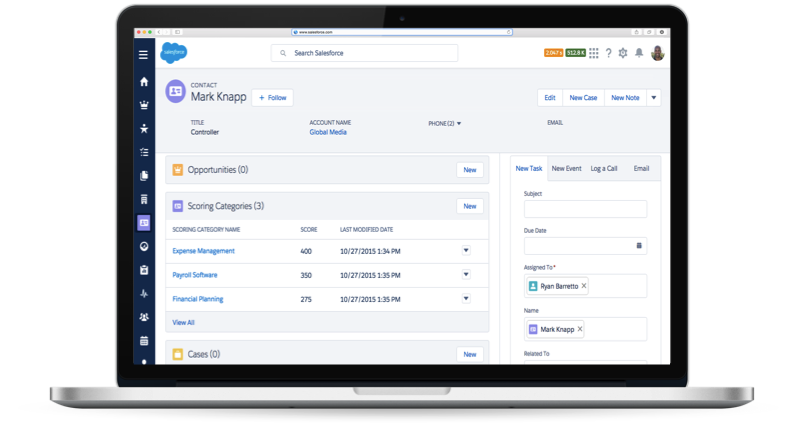Open the Expense Management link
801x429 pixels.
pyautogui.click(x=203, y=251)
